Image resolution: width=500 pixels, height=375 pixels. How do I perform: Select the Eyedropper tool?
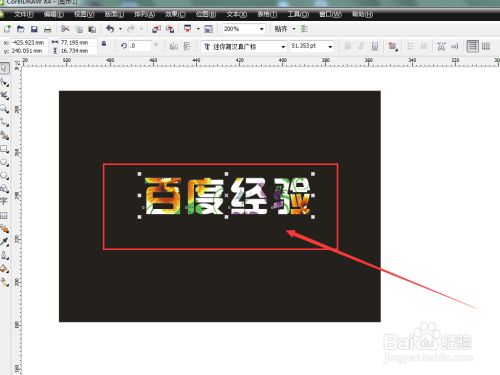(x=4, y=242)
